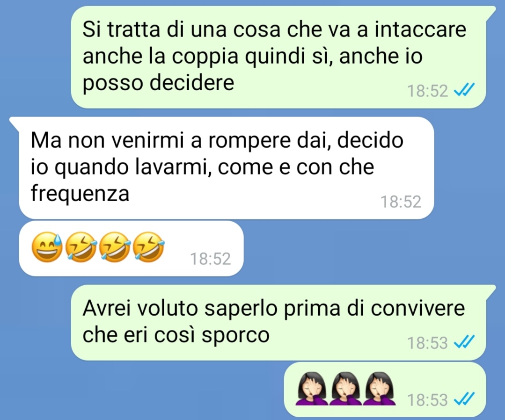Select the facepalm emojis message bubble
Screen dimensions: 505x420
click(385, 390)
